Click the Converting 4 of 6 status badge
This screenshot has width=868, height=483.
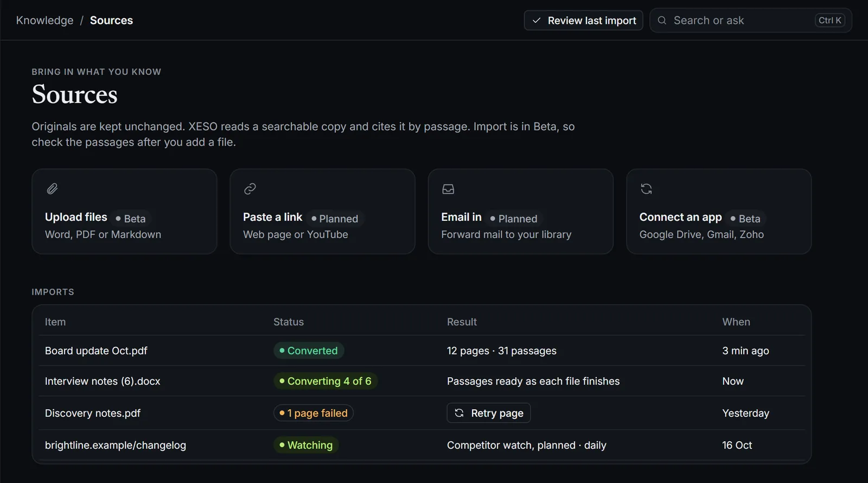[325, 381]
